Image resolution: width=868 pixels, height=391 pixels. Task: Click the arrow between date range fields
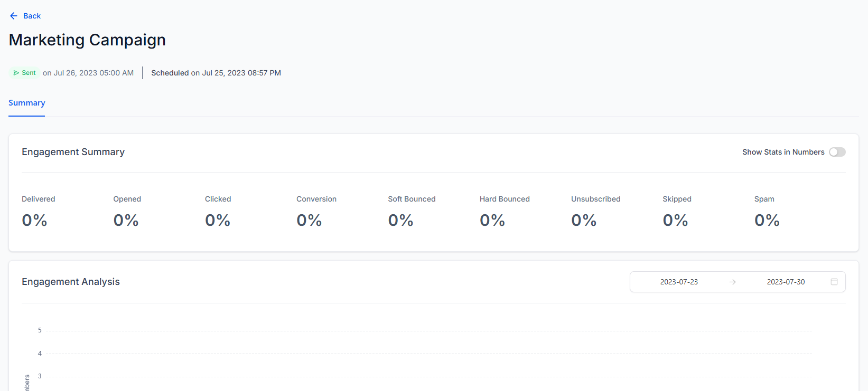tap(732, 282)
